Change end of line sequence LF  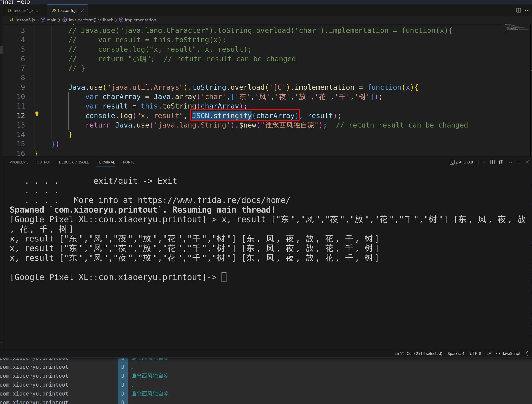[x=488, y=353]
